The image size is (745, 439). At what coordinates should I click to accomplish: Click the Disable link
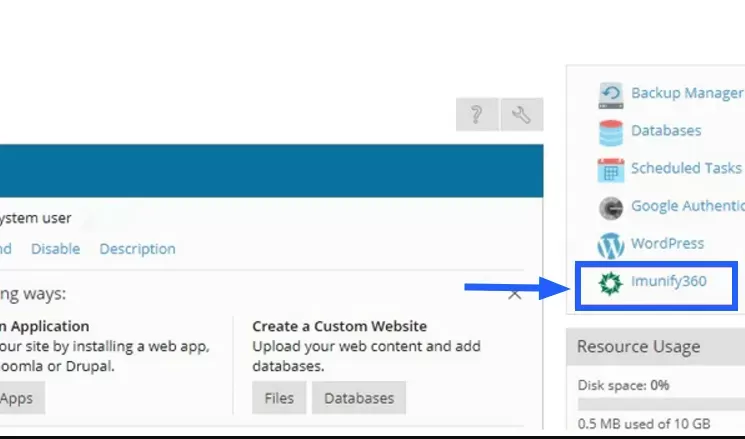(x=55, y=249)
